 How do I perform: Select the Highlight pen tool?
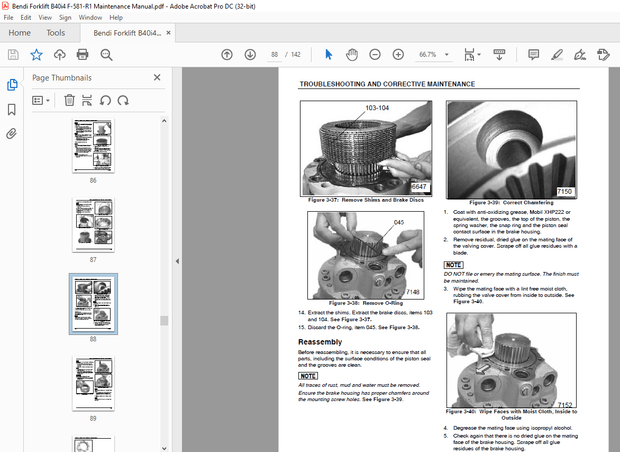pyautogui.click(x=557, y=55)
